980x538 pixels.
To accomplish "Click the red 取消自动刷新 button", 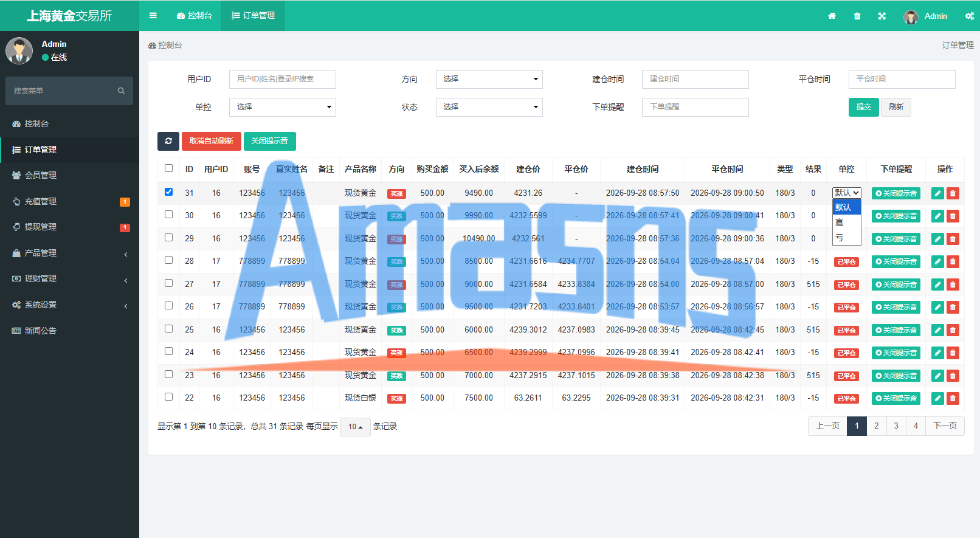I will coord(212,141).
